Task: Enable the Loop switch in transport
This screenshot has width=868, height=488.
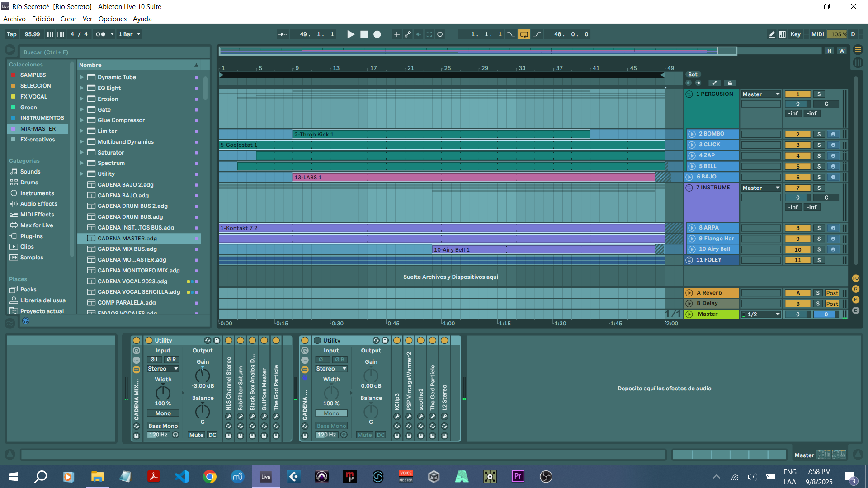Action: click(524, 34)
